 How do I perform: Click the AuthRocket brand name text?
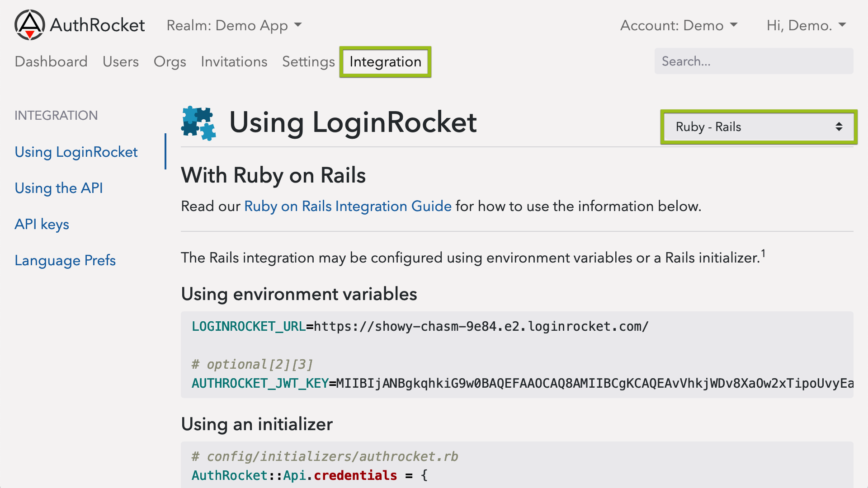tap(97, 25)
